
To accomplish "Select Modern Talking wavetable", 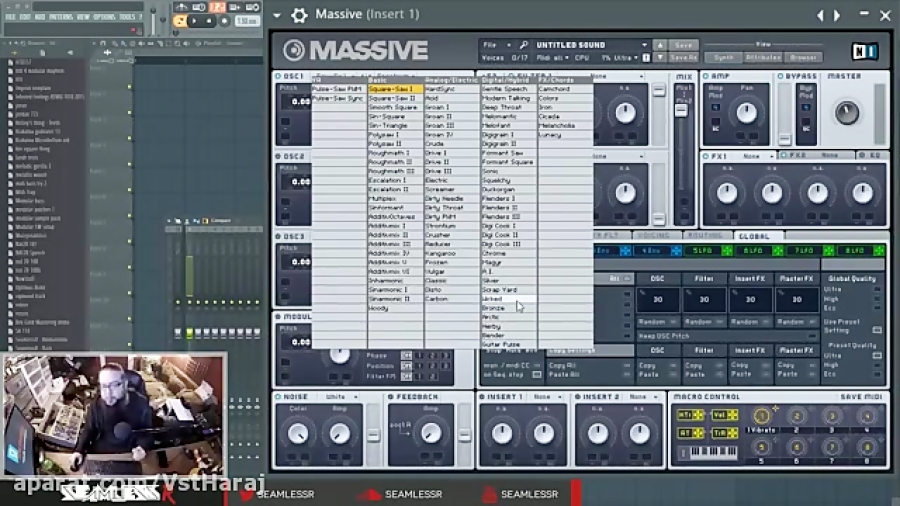I will pyautogui.click(x=508, y=98).
